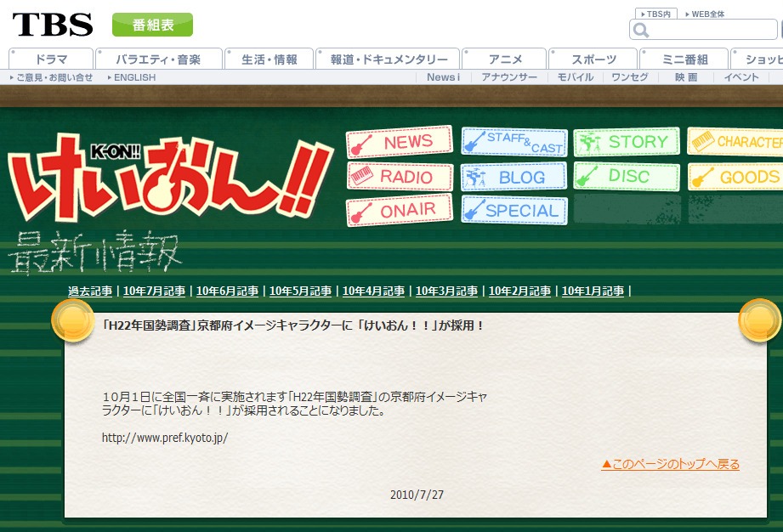Go to ご意見・お問い合せ link

tap(51, 77)
